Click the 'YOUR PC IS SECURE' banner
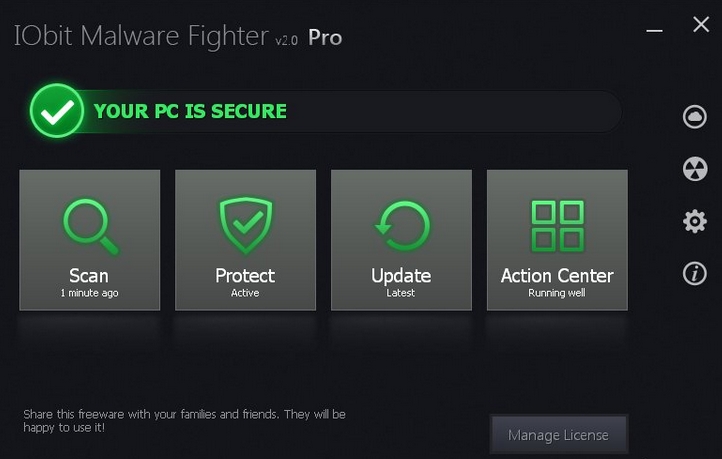Image resolution: width=722 pixels, height=459 pixels. [190, 111]
